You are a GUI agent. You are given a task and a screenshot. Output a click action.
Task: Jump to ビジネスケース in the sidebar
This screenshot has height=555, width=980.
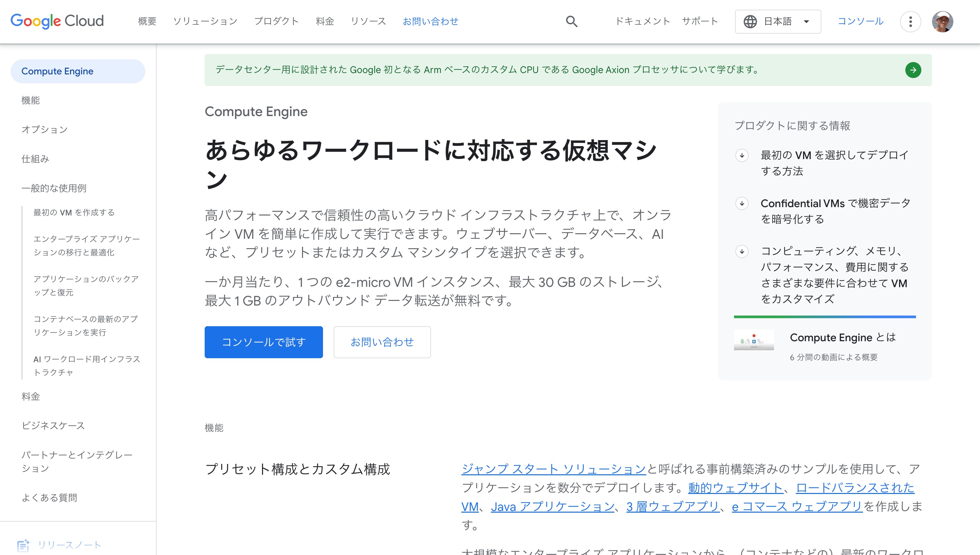point(53,426)
